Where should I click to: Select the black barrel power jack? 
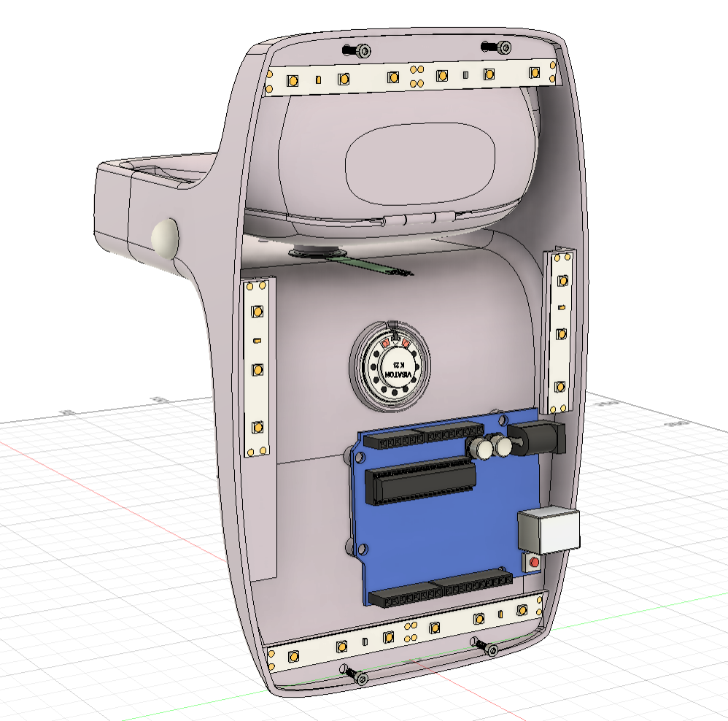tap(537, 439)
